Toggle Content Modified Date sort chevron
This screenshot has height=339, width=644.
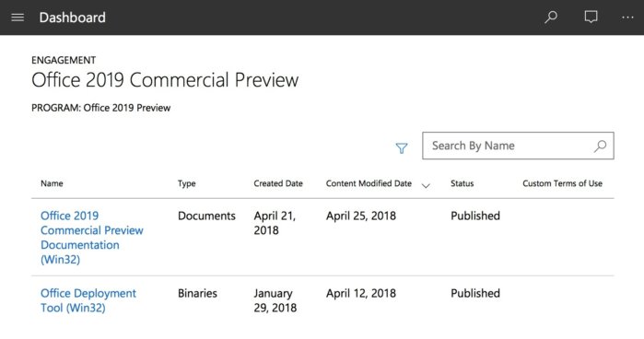pos(426,186)
